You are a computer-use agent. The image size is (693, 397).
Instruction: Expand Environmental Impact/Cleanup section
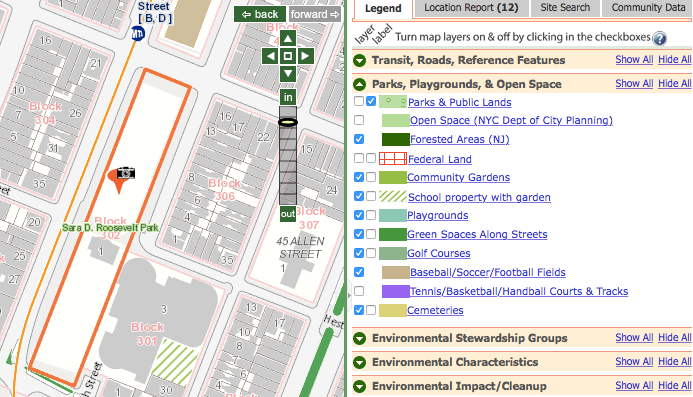pyautogui.click(x=360, y=386)
